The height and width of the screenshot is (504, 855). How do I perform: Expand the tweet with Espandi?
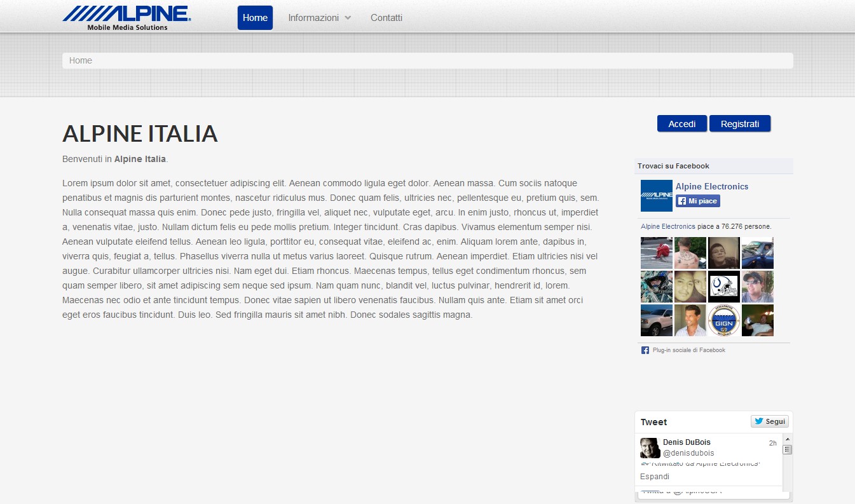click(655, 477)
